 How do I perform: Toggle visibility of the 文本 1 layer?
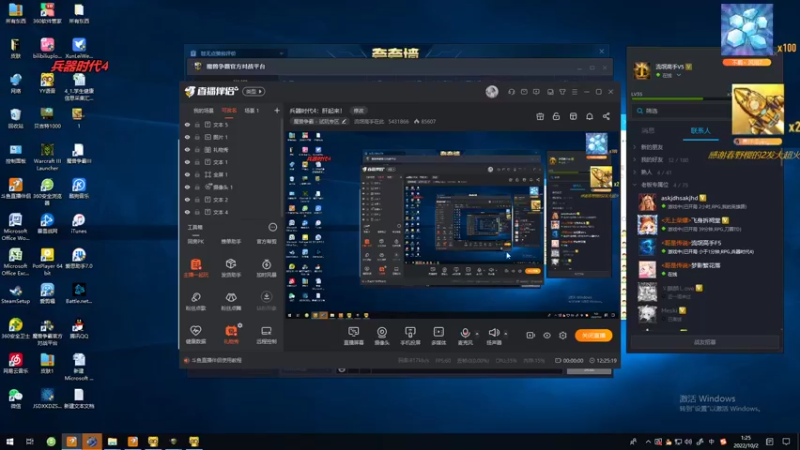(187, 162)
